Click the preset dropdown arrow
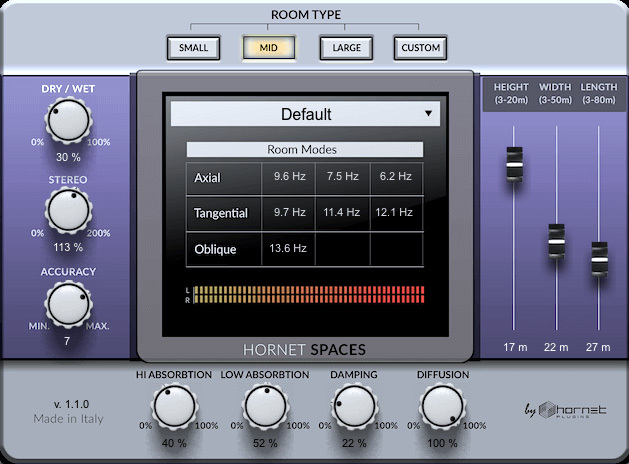The height and width of the screenshot is (464, 629). coord(428,113)
